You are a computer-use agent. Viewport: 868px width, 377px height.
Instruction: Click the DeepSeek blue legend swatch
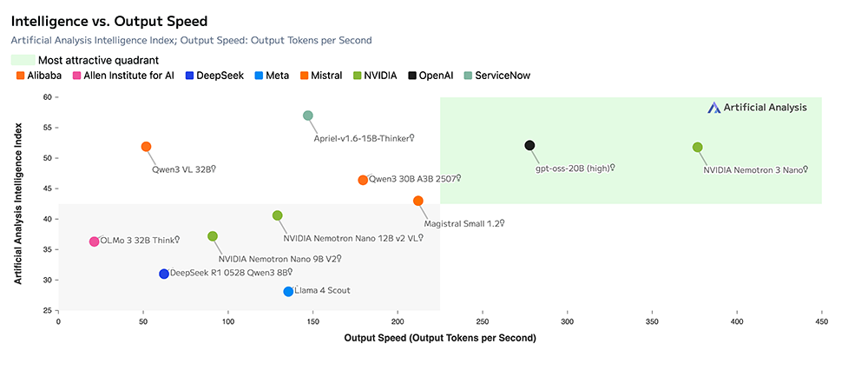click(x=190, y=76)
